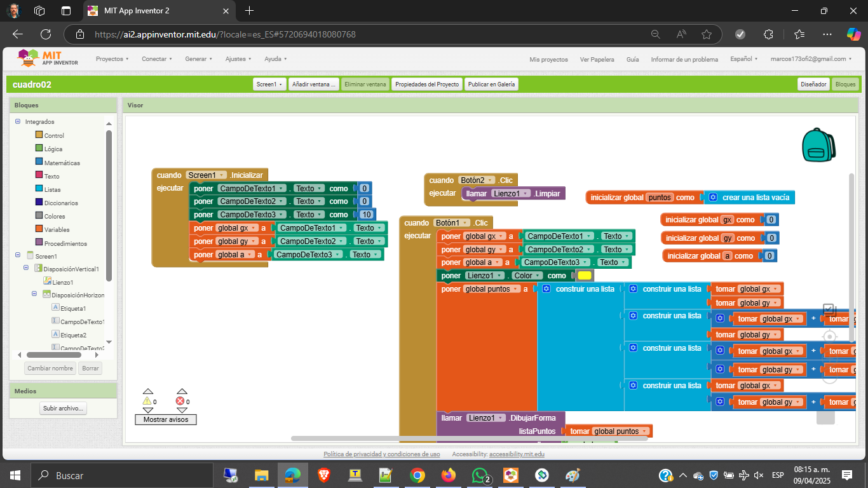Open the Screen1 screen selector dropdown

(x=270, y=84)
